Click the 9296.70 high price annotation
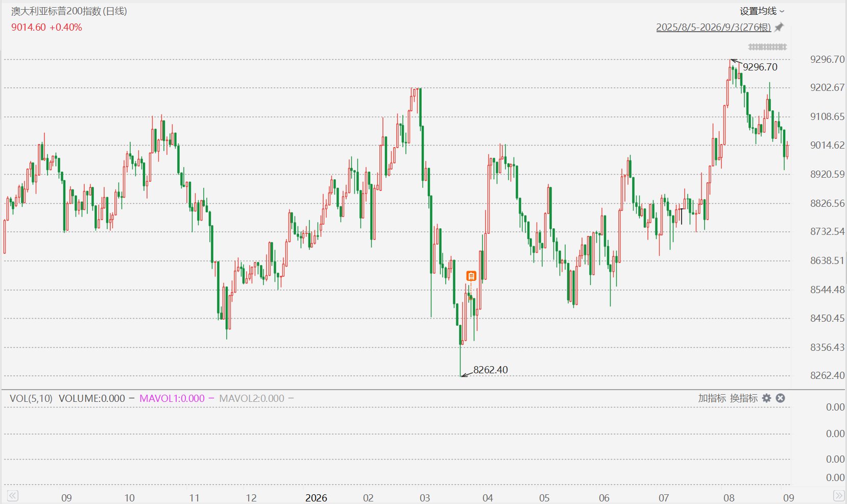Image resolution: width=847 pixels, height=504 pixels. point(760,67)
